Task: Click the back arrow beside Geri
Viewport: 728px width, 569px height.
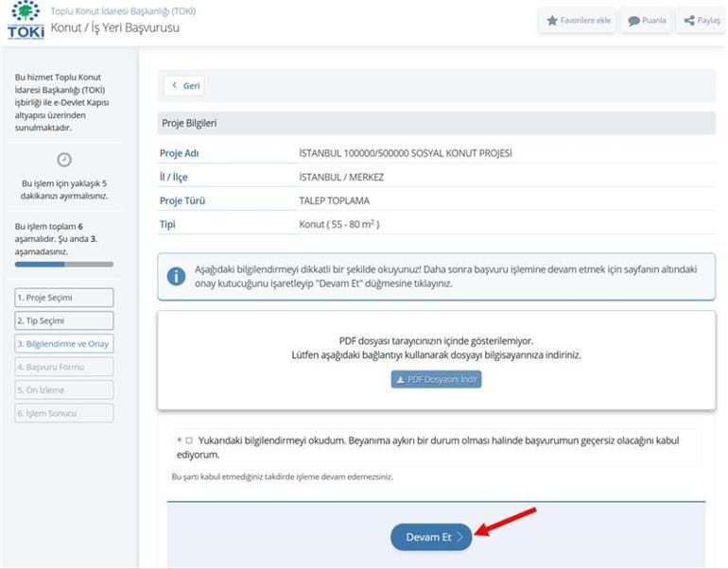Action: pyautogui.click(x=175, y=85)
